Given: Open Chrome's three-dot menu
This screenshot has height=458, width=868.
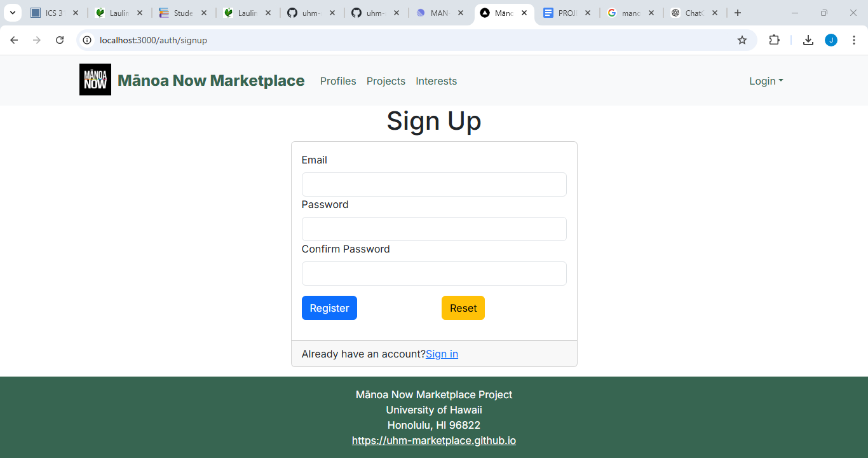Looking at the screenshot, I should coord(854,40).
